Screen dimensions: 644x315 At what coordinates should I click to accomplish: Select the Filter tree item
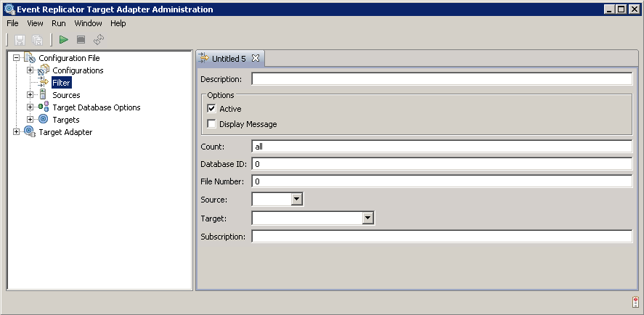pyautogui.click(x=61, y=83)
